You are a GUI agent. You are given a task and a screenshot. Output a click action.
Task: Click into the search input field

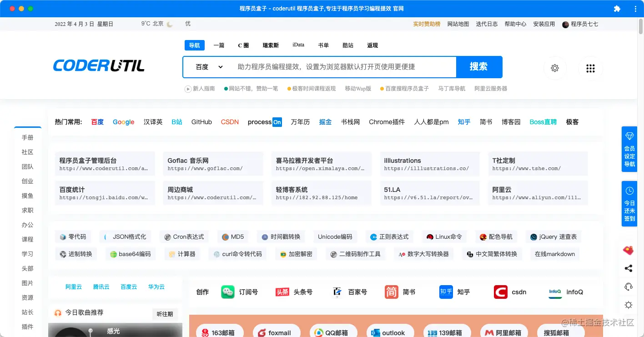pos(343,67)
